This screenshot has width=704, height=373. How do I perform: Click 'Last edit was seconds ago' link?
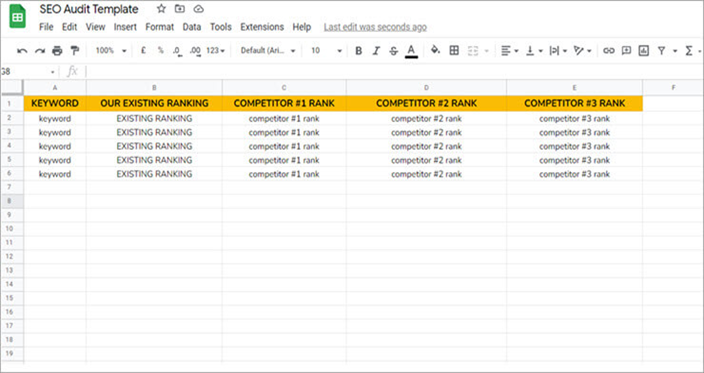click(375, 27)
